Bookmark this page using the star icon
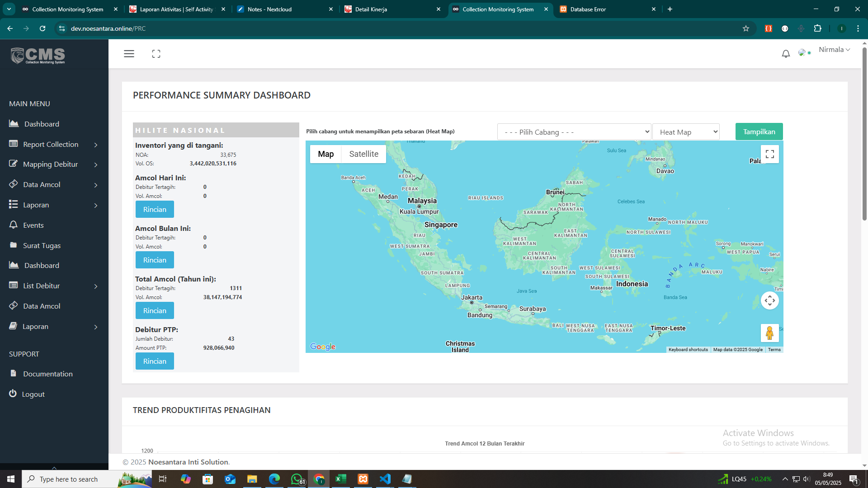The height and width of the screenshot is (488, 868). pos(746,28)
